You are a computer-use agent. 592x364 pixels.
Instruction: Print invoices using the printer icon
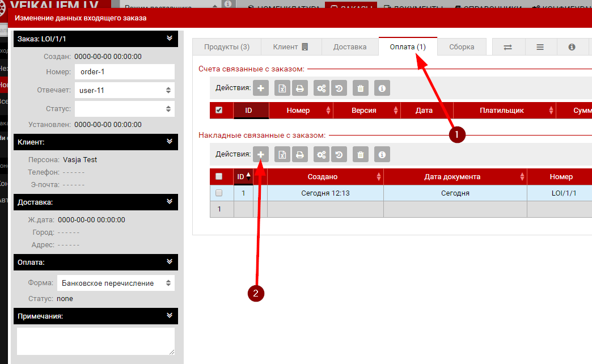pyautogui.click(x=299, y=88)
